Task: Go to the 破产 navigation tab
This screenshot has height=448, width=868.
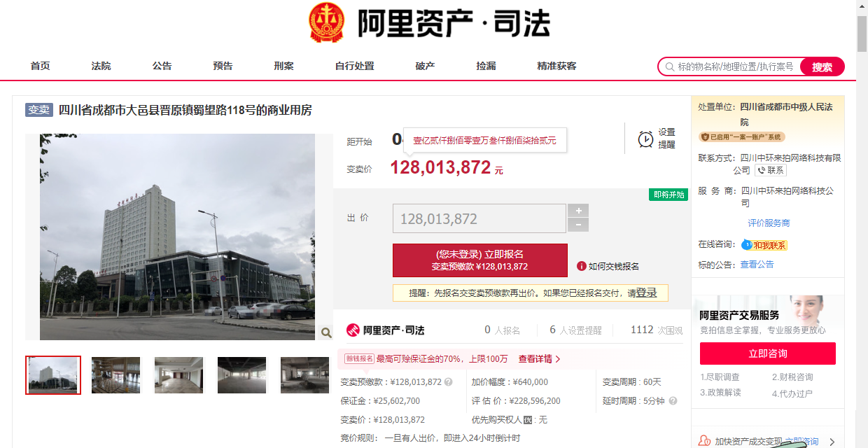Action: click(425, 66)
